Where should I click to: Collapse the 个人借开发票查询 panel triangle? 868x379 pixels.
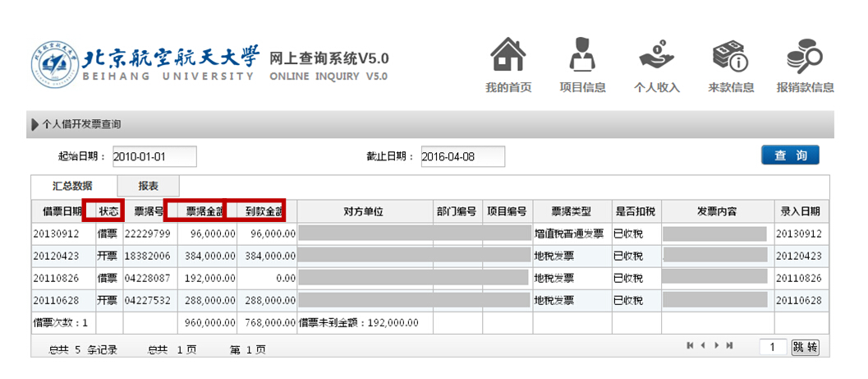(34, 125)
